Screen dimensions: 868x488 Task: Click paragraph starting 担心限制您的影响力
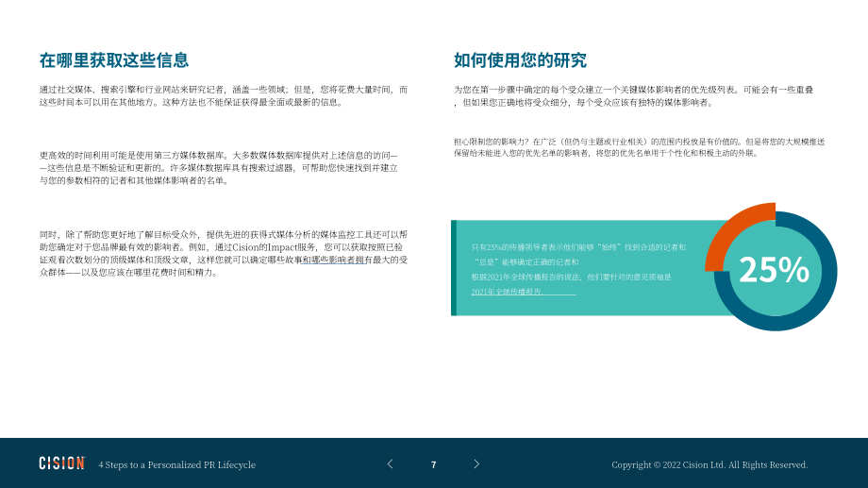[640, 147]
